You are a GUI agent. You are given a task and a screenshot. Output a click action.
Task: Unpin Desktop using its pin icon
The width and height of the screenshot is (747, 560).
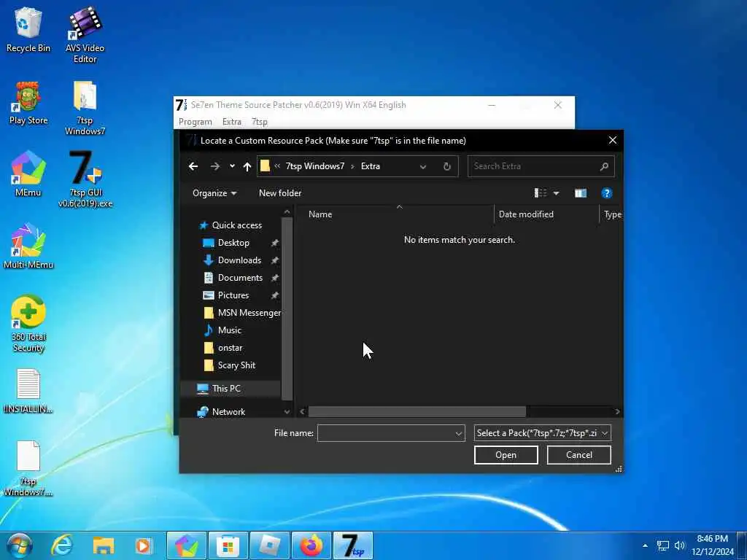pos(275,243)
